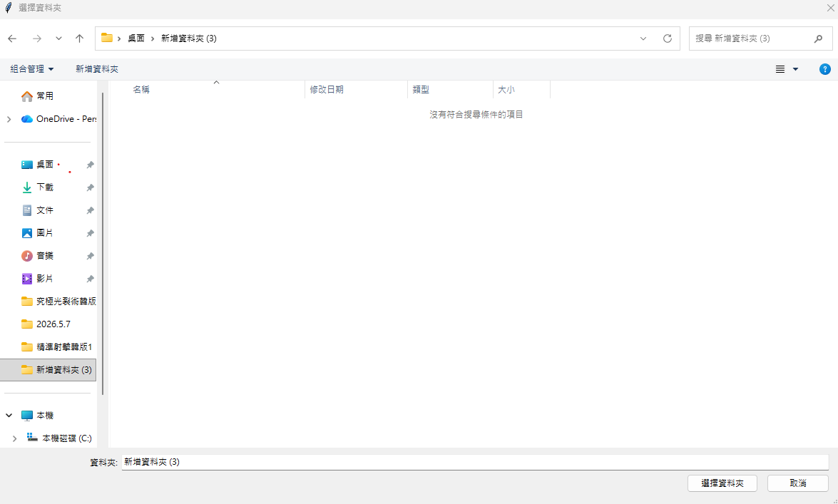Open 文件 in the quick access list

pyautogui.click(x=45, y=210)
